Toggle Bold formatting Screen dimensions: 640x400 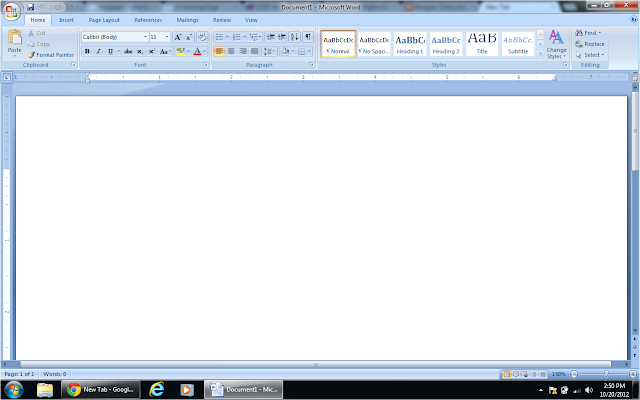click(x=87, y=51)
